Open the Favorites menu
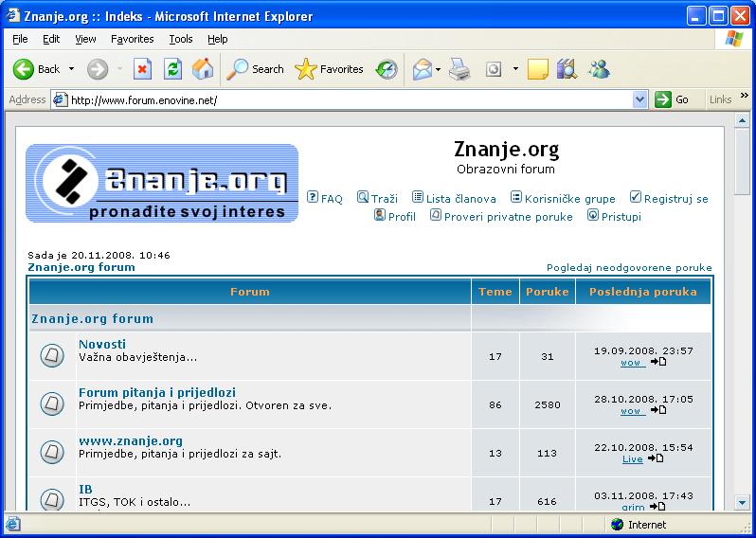 [x=132, y=39]
